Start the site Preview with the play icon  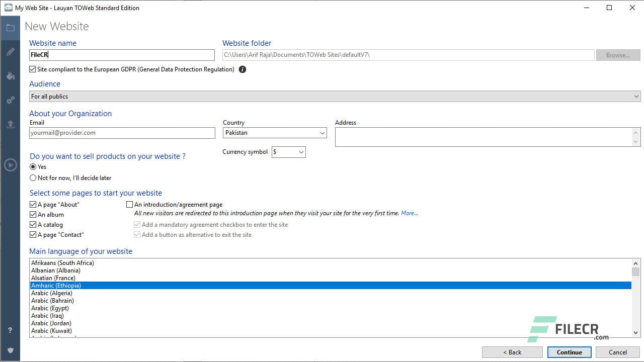pyautogui.click(x=10, y=165)
